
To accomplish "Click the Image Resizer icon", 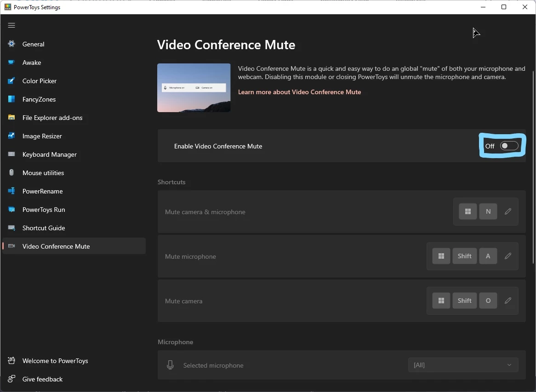I will [11, 136].
